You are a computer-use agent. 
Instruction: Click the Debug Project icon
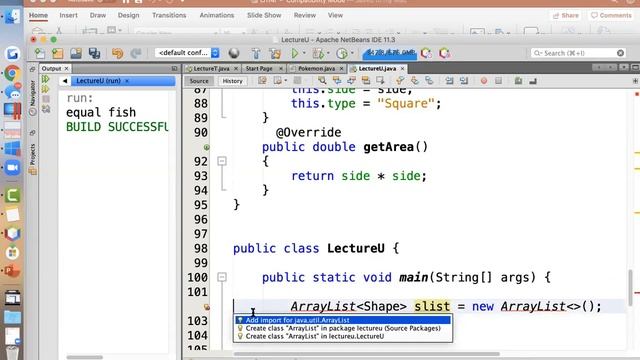(318, 53)
